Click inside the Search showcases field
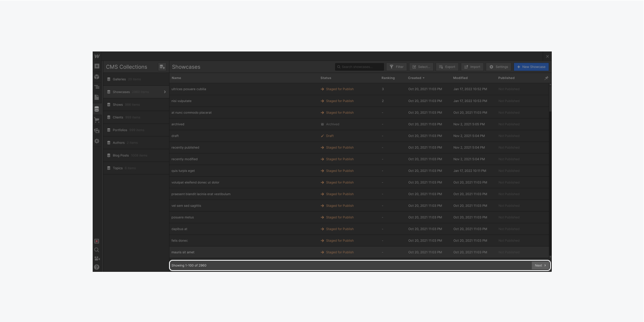Viewport: 644px width, 322px height. [360, 67]
